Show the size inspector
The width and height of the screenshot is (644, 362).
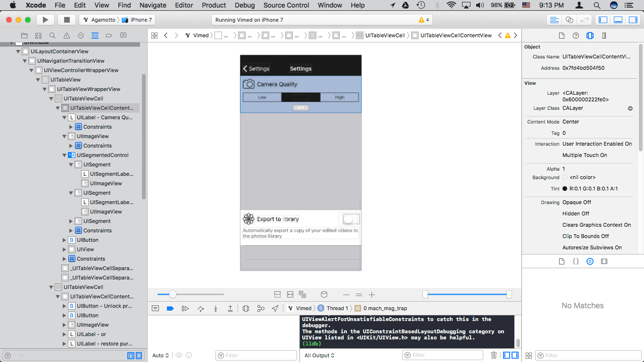[x=604, y=35]
